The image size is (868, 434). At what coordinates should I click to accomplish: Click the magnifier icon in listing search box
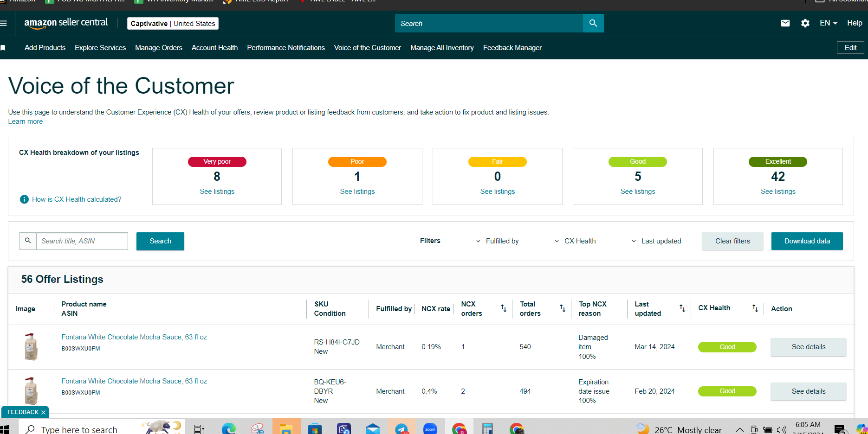28,241
